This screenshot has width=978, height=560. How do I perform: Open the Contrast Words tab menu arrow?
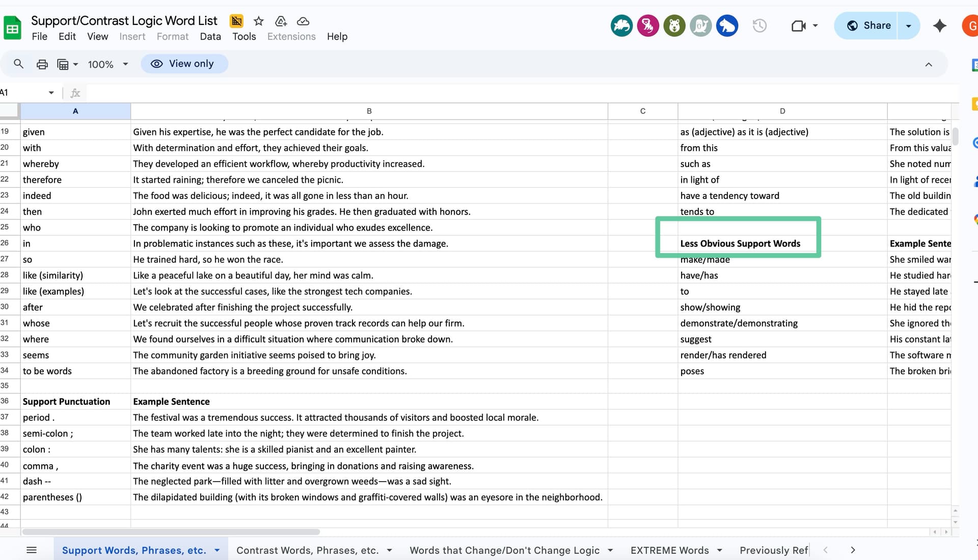[x=390, y=550]
